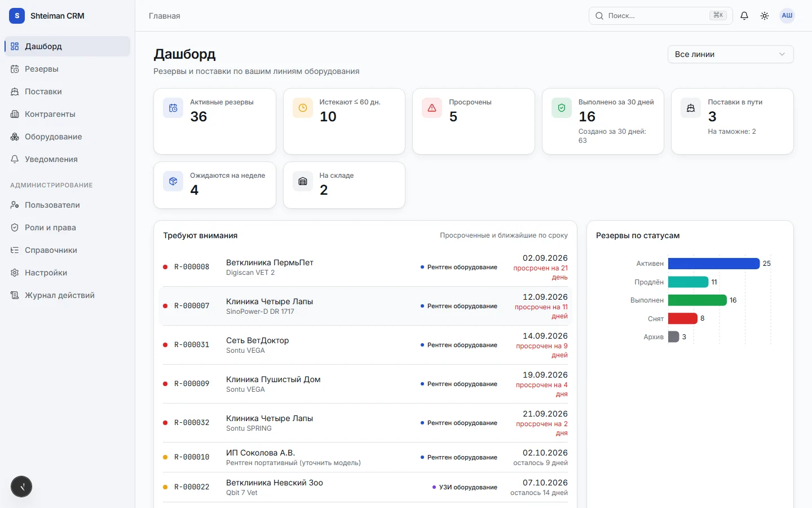Go to Дашборд in the sidebar

pyautogui.click(x=68, y=46)
